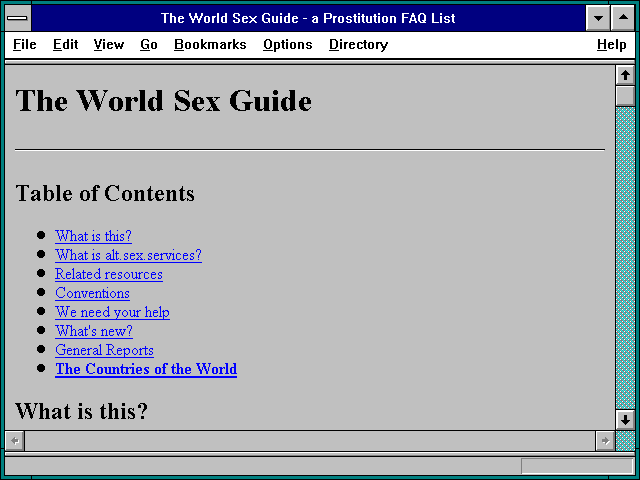Open the "What's new?" link
The image size is (640, 480).
pos(94,331)
